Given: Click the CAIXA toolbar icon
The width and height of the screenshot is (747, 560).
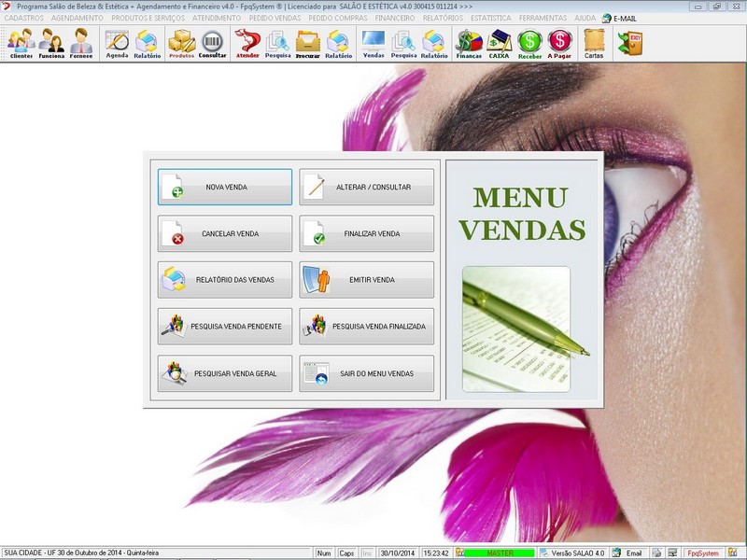Looking at the screenshot, I should tap(500, 43).
